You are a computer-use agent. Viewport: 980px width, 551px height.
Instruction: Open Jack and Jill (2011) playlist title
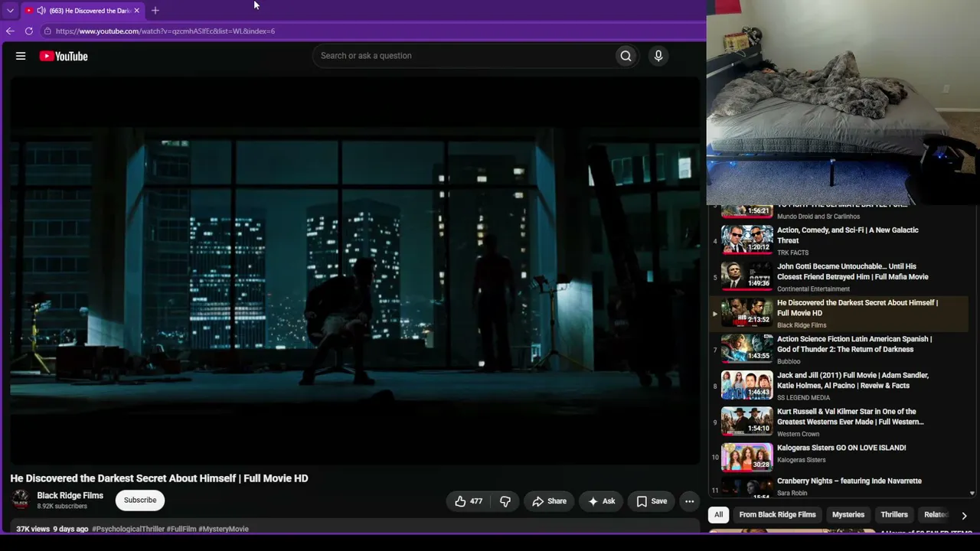853,380
